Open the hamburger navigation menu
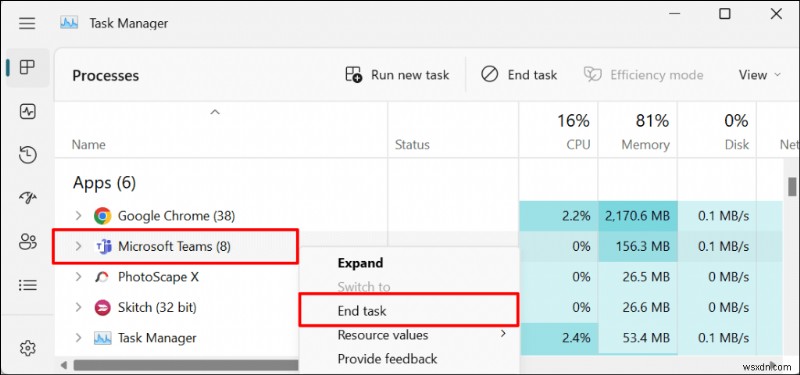800x375 pixels. [x=27, y=23]
